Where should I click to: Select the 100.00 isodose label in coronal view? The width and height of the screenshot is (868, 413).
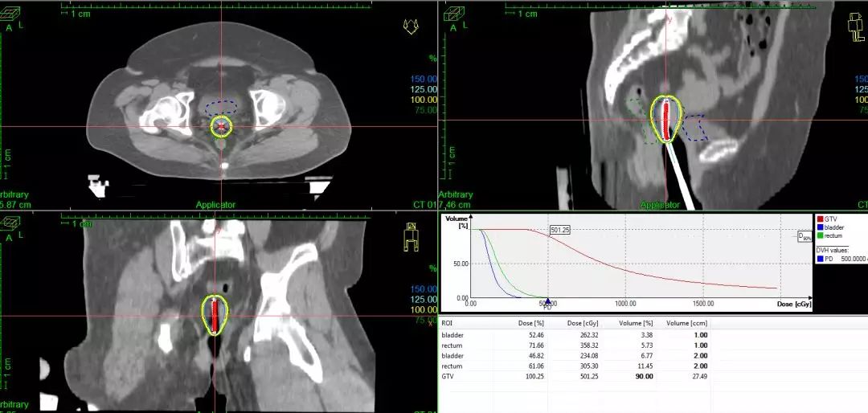[424, 309]
